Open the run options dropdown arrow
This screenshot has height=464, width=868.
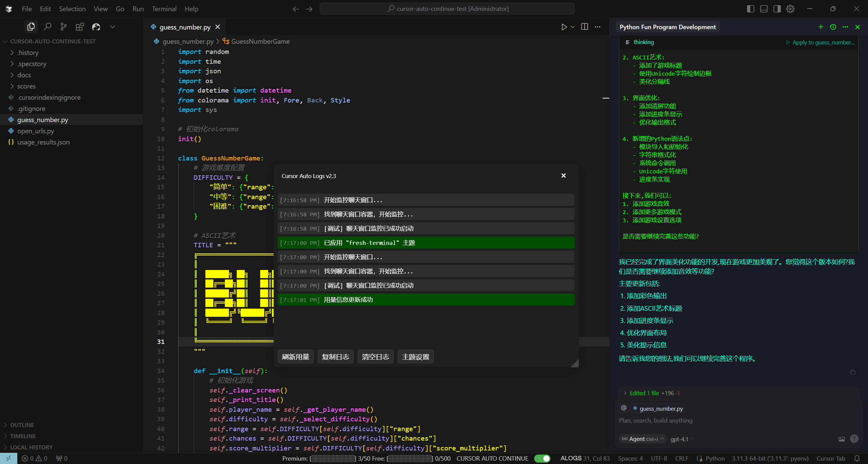pyautogui.click(x=573, y=27)
